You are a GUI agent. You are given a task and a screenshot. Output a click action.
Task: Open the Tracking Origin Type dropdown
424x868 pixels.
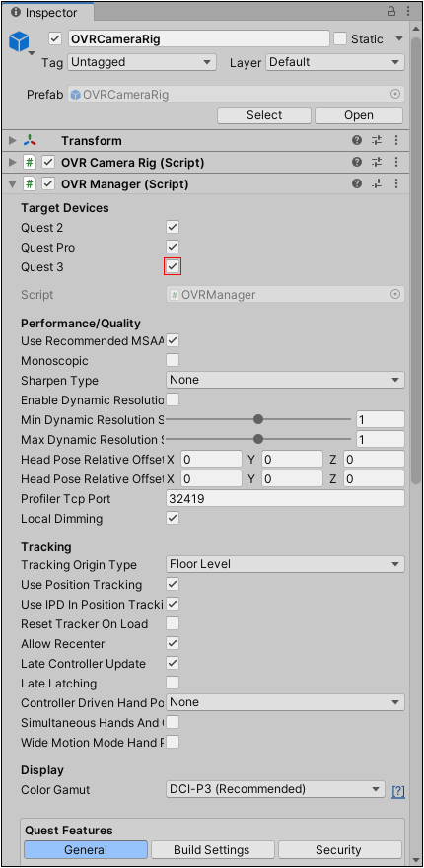tap(285, 564)
